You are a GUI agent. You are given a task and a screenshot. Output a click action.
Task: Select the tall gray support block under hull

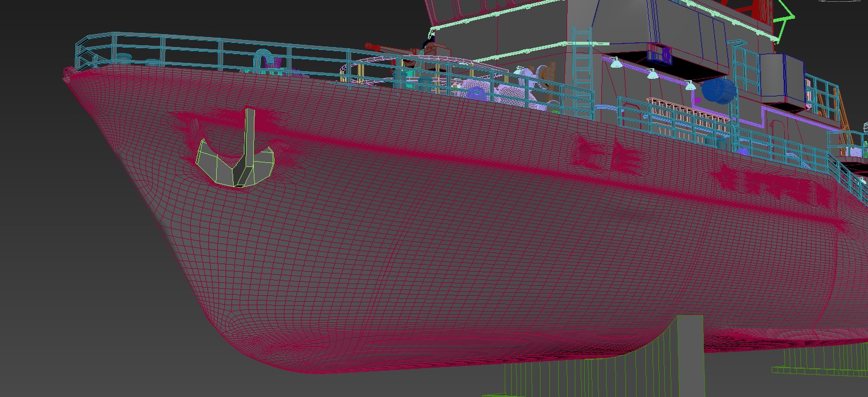click(690, 353)
